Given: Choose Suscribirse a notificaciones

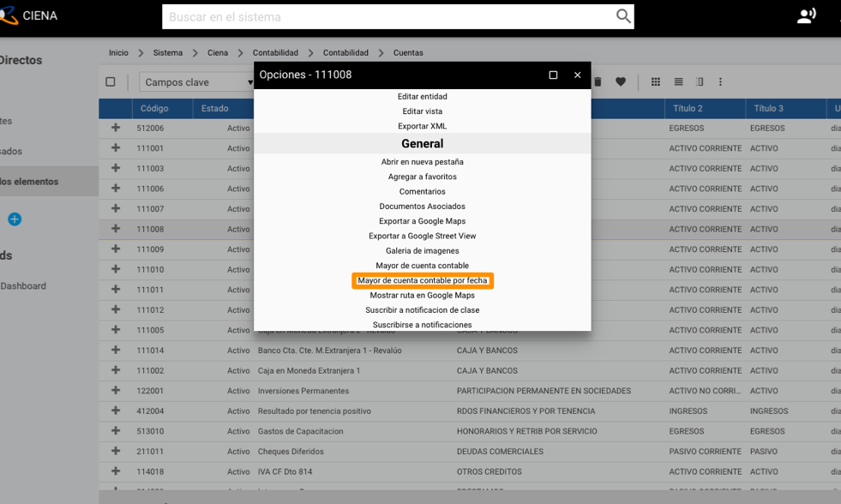Looking at the screenshot, I should coord(422,325).
